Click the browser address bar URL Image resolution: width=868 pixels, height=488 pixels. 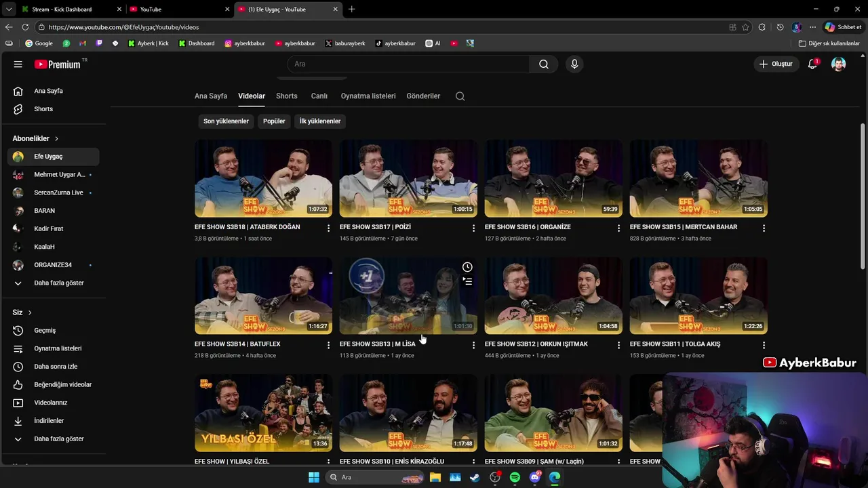click(123, 27)
